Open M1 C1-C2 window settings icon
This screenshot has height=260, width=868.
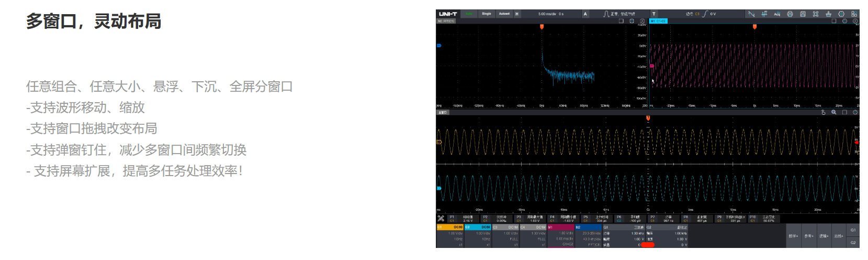844,21
